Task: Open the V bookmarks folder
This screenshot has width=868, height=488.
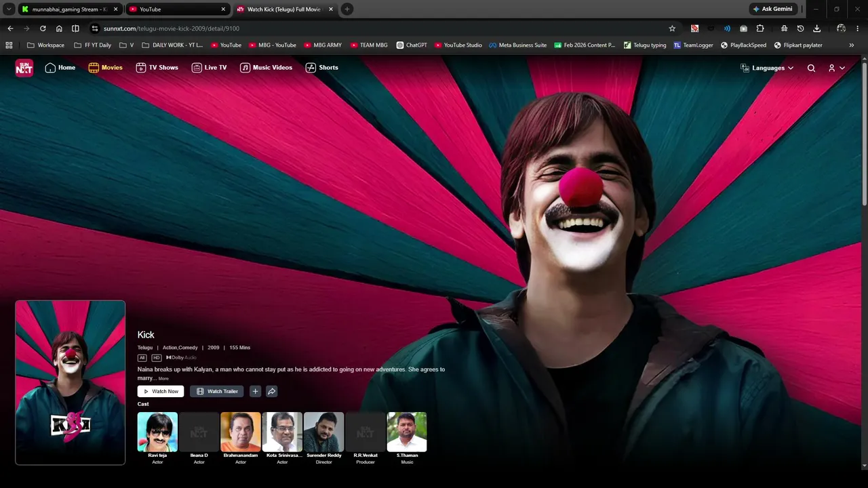Action: 126,45
